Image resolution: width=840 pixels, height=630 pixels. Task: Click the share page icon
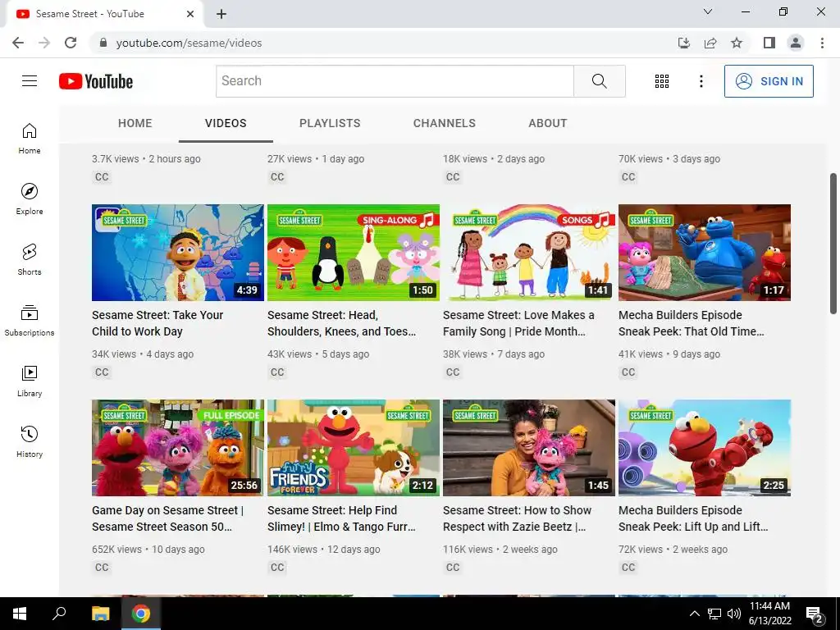coord(710,43)
